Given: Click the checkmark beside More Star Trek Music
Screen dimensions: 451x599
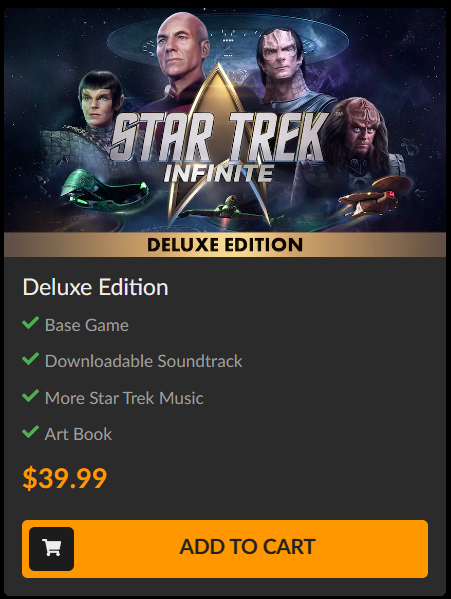Looking at the screenshot, I should [31, 396].
